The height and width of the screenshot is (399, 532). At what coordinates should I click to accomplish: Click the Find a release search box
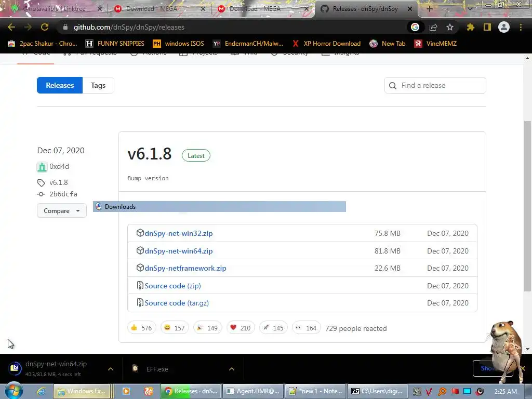(435, 85)
